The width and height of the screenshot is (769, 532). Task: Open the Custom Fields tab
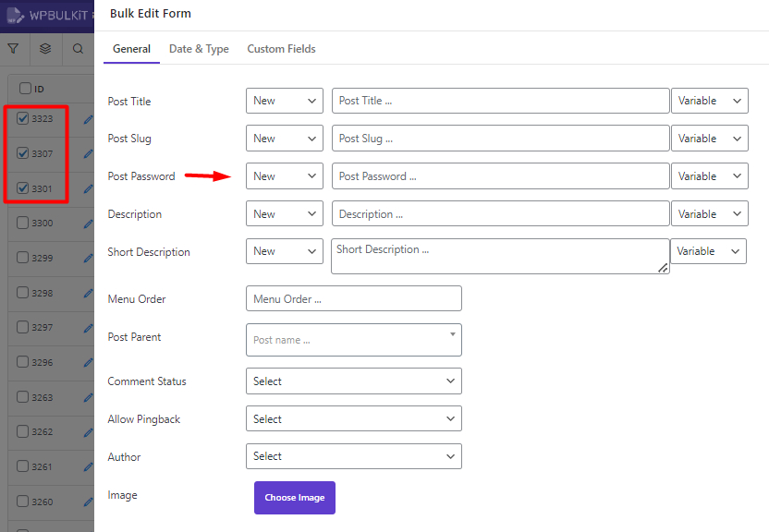click(x=281, y=49)
